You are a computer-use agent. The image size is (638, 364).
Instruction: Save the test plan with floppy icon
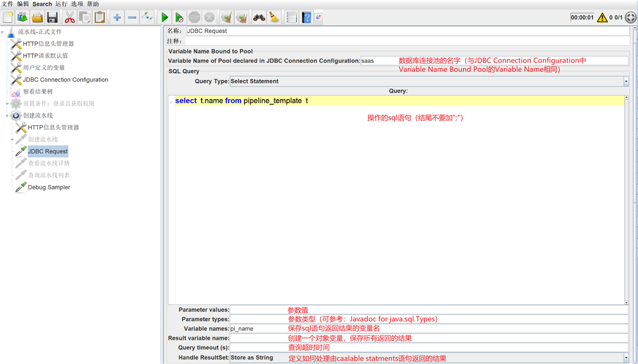coord(52,18)
